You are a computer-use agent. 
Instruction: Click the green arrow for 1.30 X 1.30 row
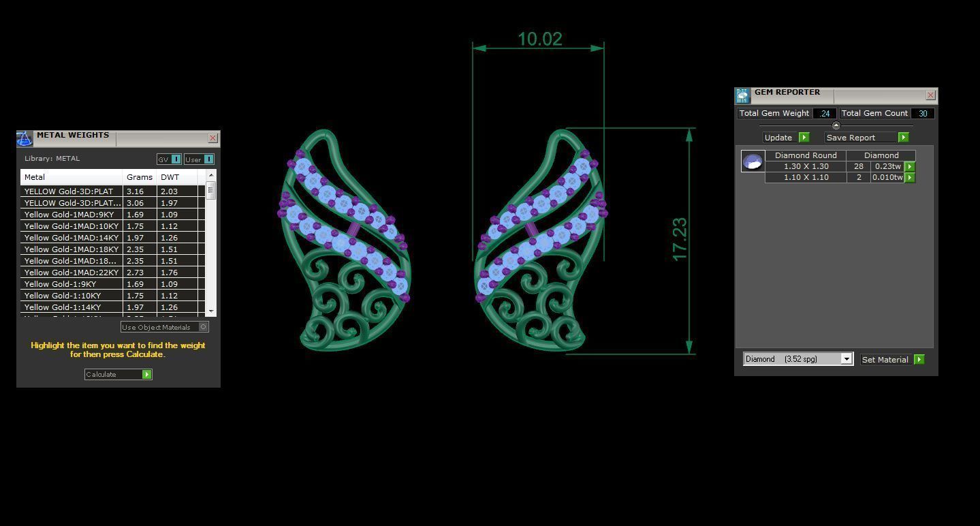click(x=909, y=166)
